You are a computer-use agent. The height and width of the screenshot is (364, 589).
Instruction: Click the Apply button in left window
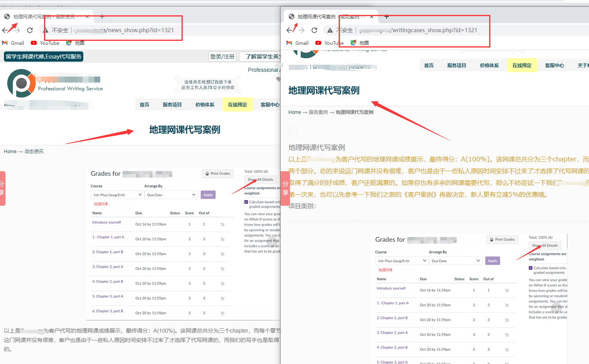coord(208,195)
